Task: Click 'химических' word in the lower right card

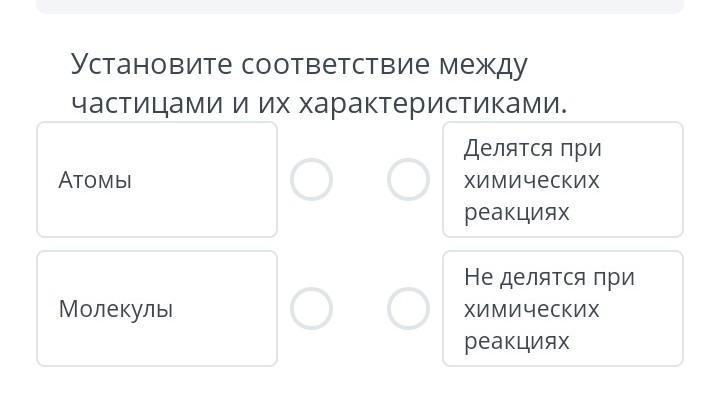Action: pyautogui.click(x=532, y=309)
